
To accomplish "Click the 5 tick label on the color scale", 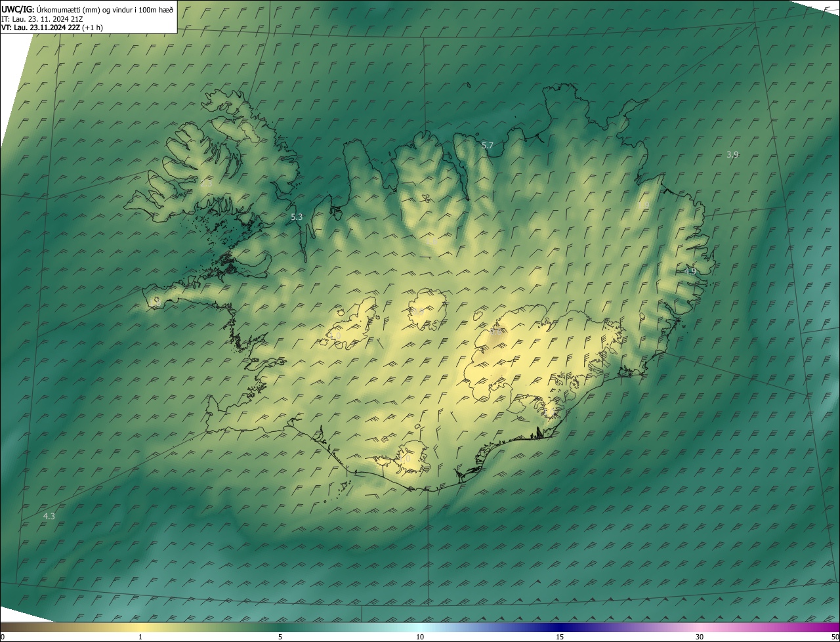I will pyautogui.click(x=280, y=637).
